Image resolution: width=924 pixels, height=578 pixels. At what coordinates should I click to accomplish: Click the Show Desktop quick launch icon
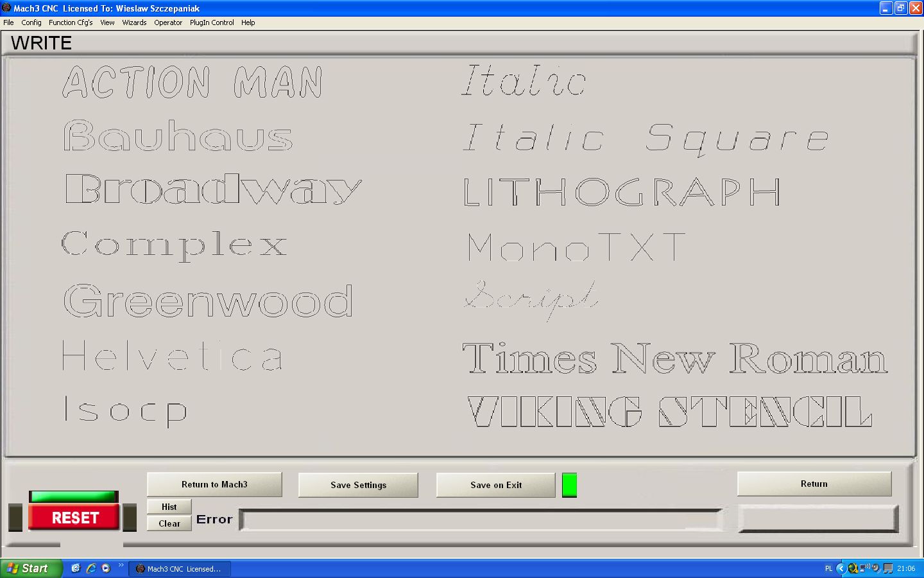point(76,568)
